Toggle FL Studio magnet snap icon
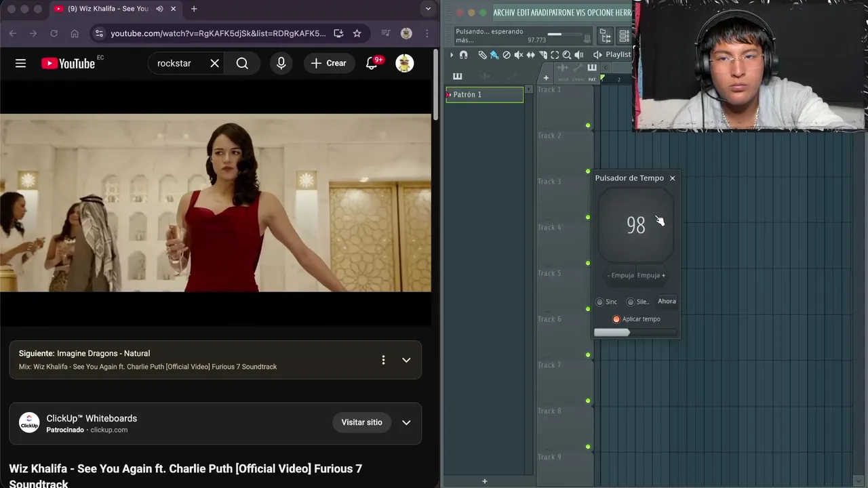868x488 pixels. point(464,55)
